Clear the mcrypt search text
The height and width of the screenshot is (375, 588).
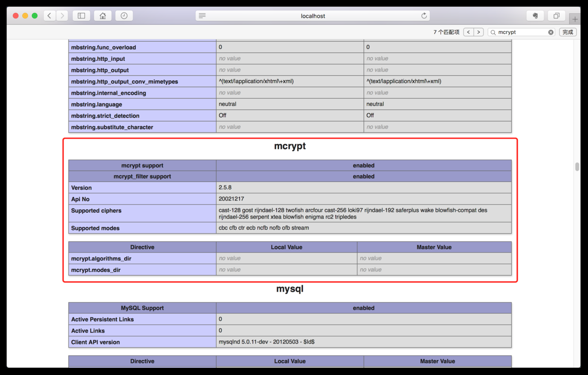tap(550, 32)
